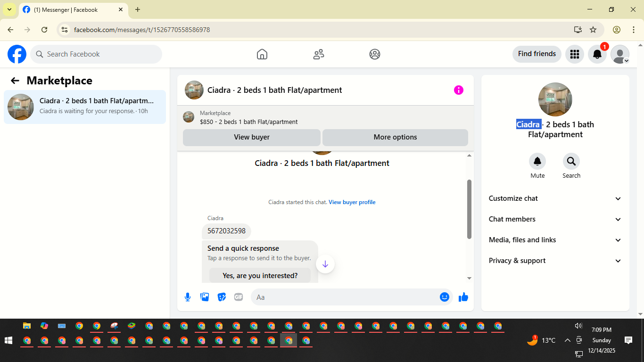The height and width of the screenshot is (362, 644).
Task: Open a new Chrome tab
Action: pos(138,9)
